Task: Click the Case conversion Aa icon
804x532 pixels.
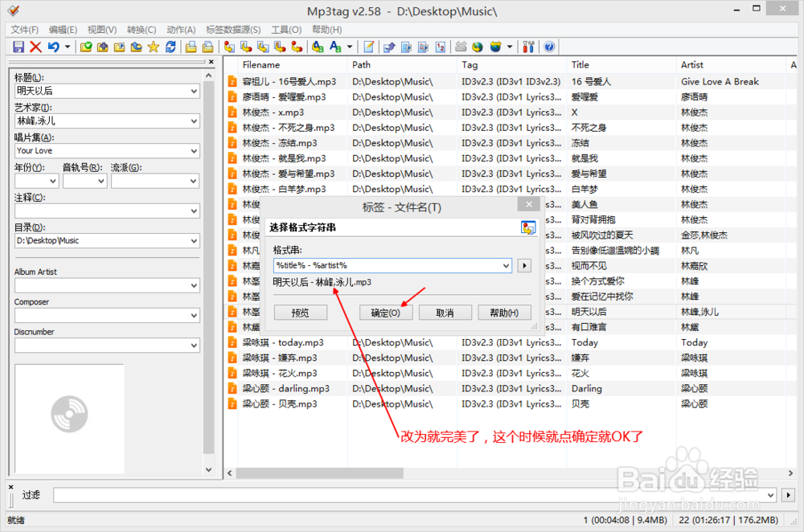Action: 335,47
